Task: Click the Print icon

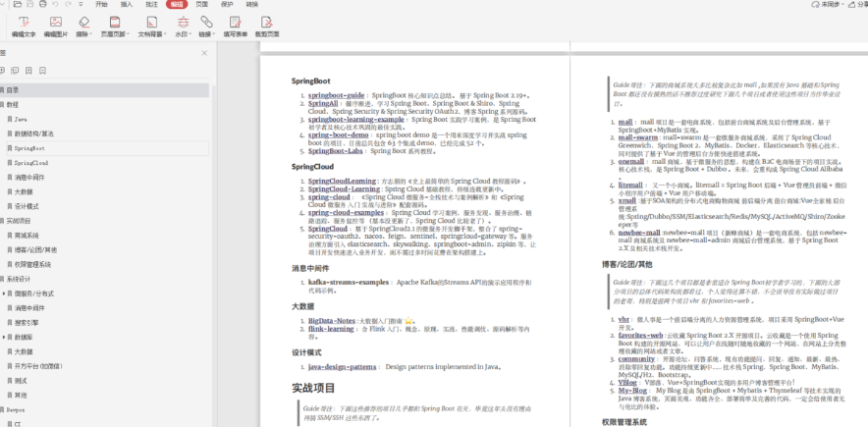Action: click(42, 4)
